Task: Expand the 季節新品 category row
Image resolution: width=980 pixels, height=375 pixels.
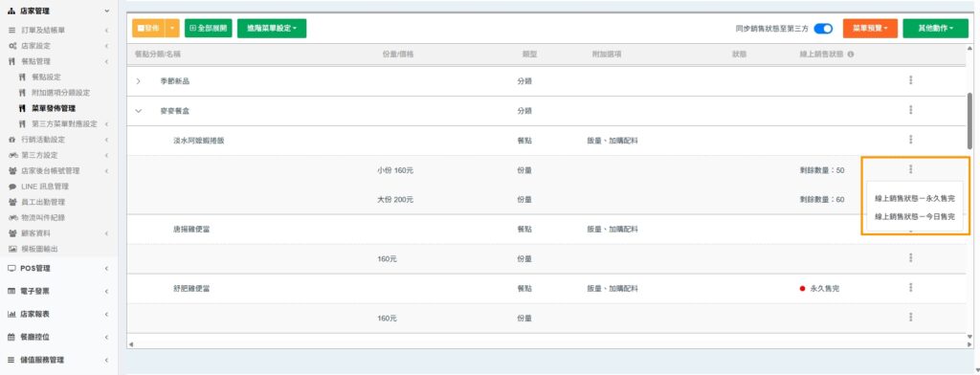Action: pyautogui.click(x=138, y=81)
